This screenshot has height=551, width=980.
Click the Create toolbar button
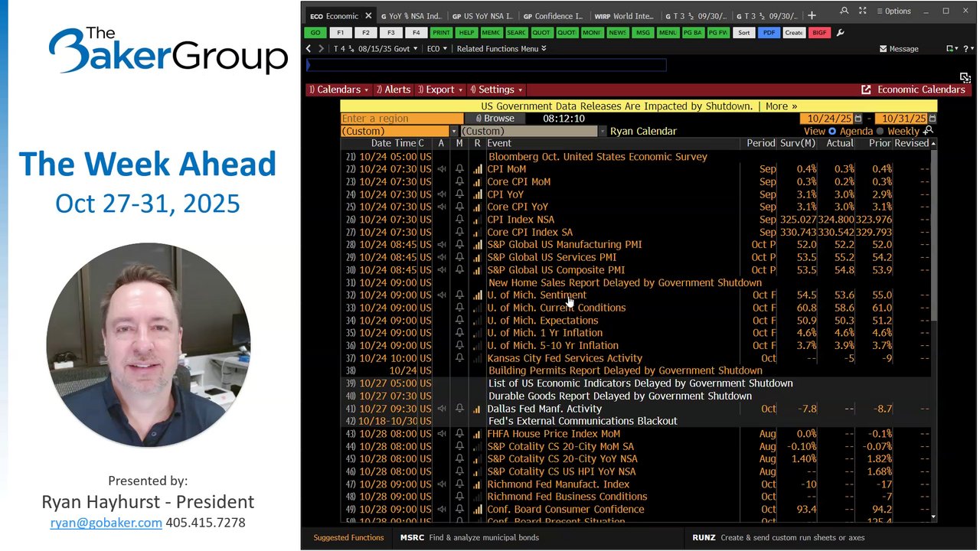point(793,33)
